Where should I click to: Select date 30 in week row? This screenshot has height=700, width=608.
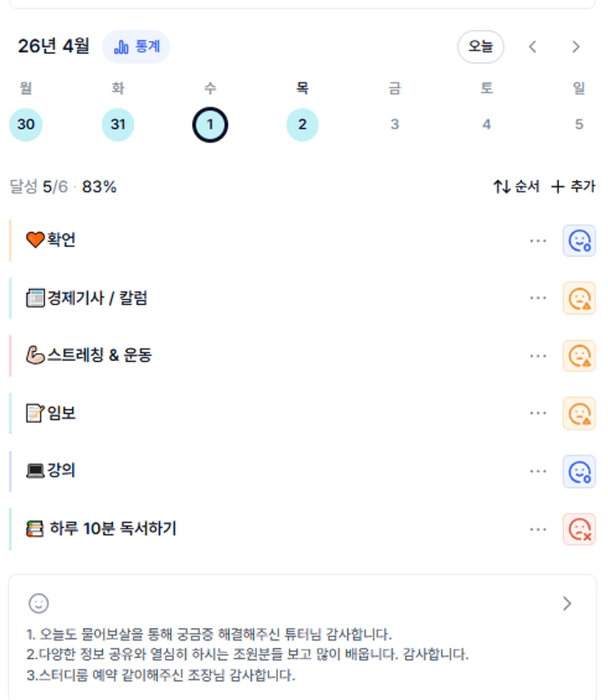(x=26, y=124)
